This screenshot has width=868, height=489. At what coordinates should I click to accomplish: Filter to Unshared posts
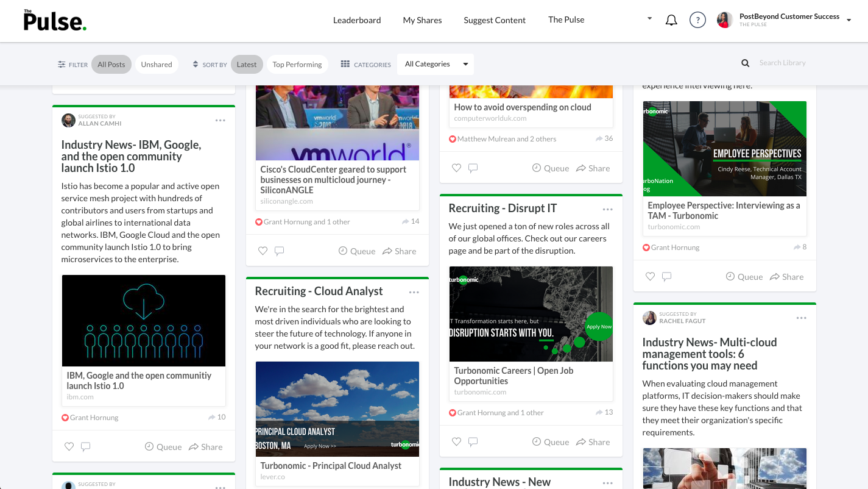[x=157, y=65]
